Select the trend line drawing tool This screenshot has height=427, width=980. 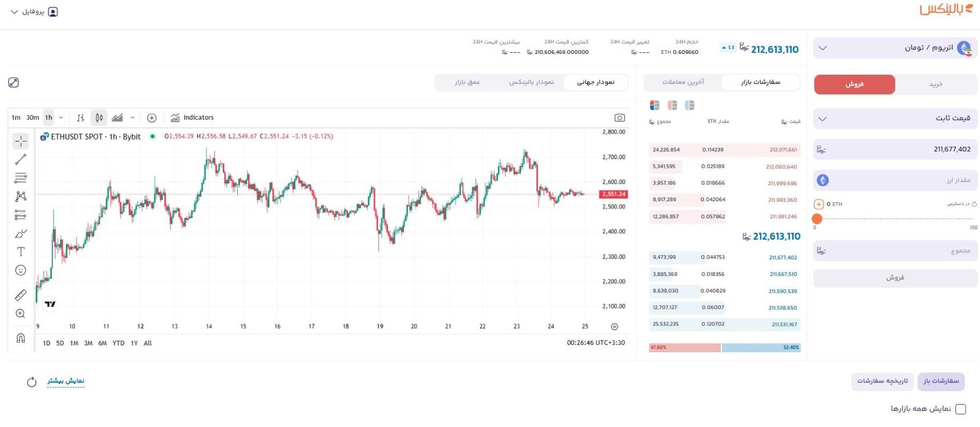[21, 159]
